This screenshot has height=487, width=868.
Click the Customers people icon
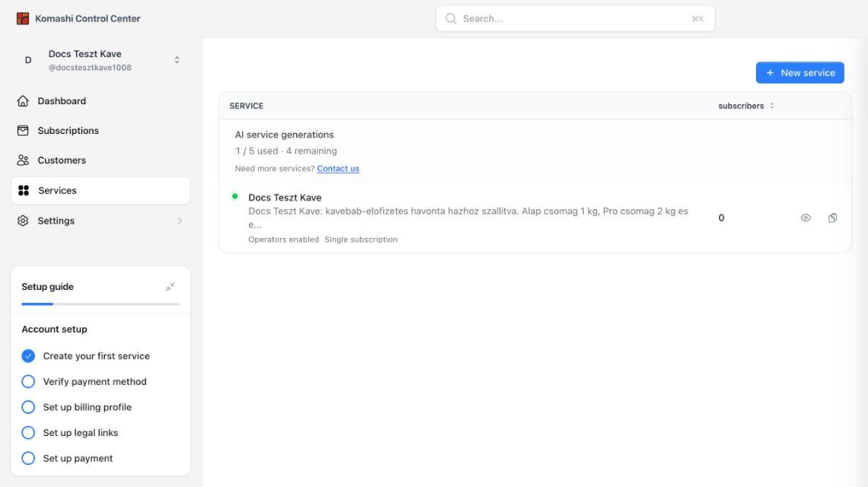(x=23, y=160)
